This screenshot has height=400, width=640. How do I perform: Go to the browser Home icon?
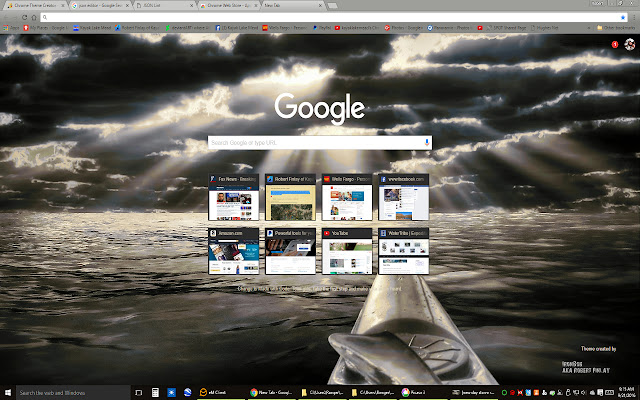coord(34,18)
